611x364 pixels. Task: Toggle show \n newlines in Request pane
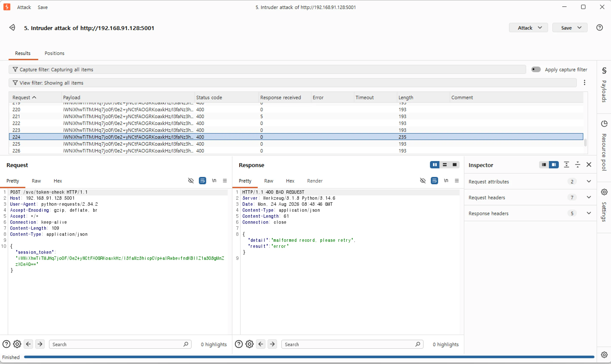[x=214, y=181]
